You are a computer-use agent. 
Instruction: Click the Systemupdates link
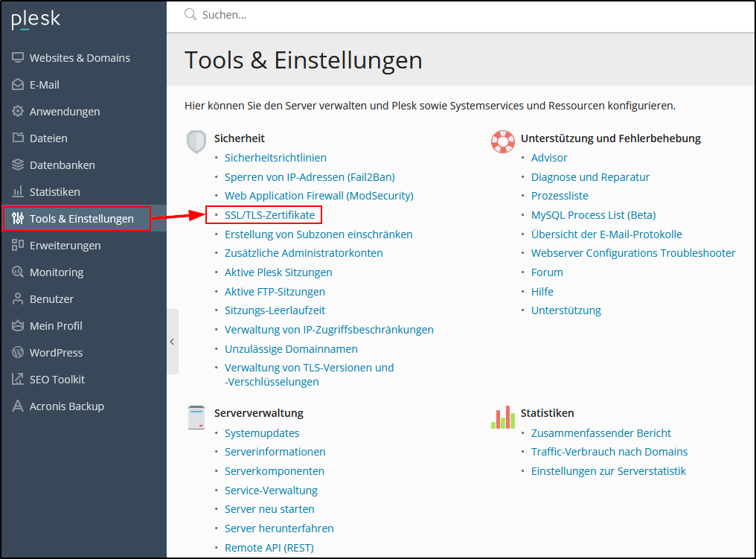click(261, 432)
